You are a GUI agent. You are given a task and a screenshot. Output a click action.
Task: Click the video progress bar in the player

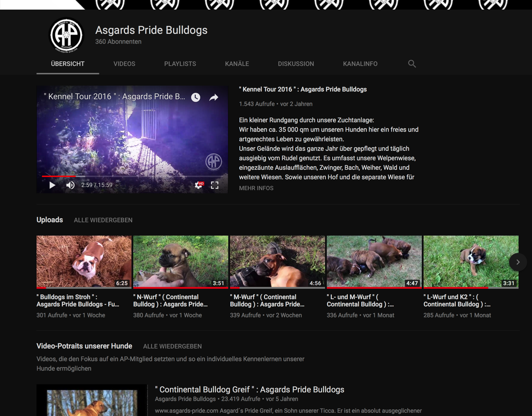coord(132,176)
